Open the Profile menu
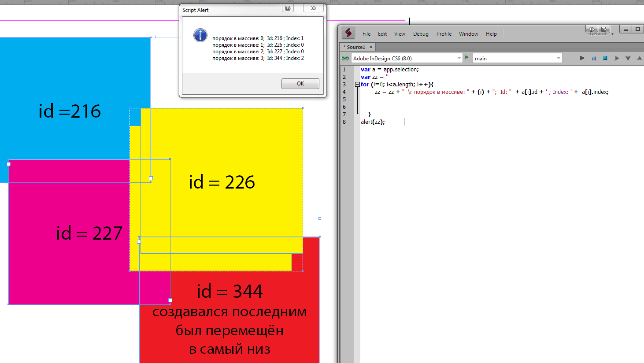 (x=444, y=34)
